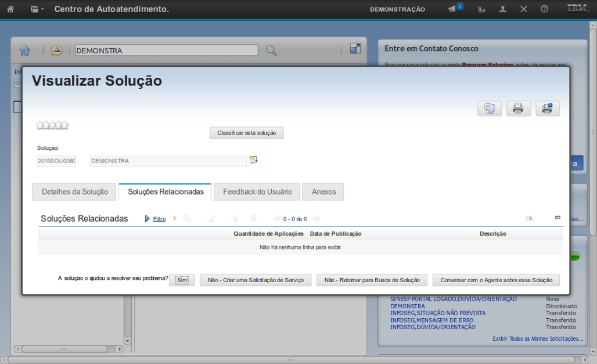Select the Anexos tab

coord(323,192)
